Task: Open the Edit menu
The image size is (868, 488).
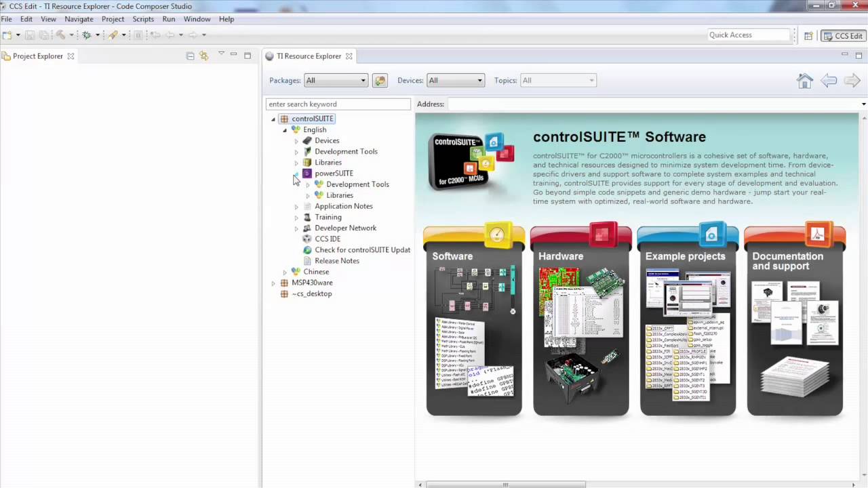Action: (x=26, y=19)
